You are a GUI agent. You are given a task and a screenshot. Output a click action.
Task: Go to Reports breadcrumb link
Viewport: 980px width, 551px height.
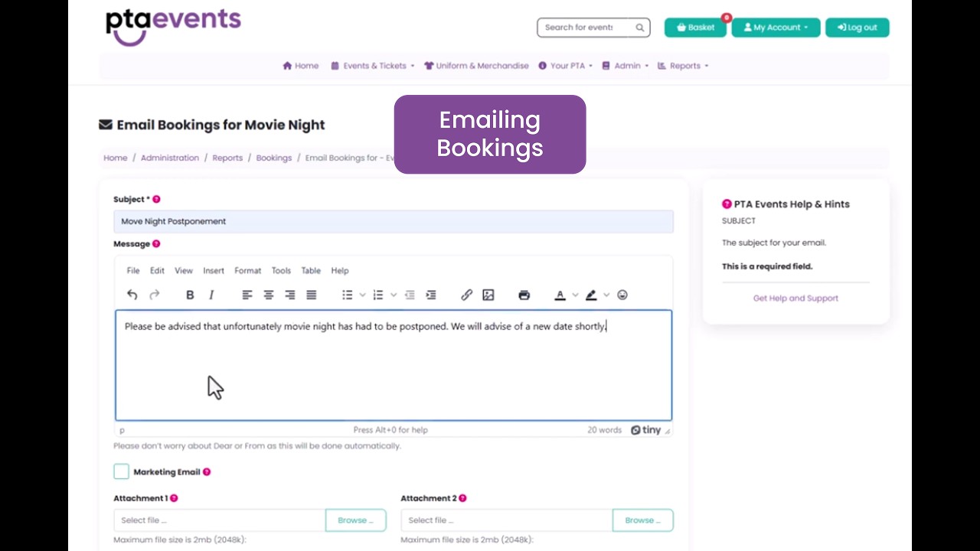[227, 158]
